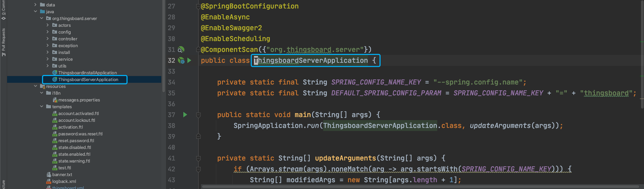Click the java source folder icon

click(42, 12)
